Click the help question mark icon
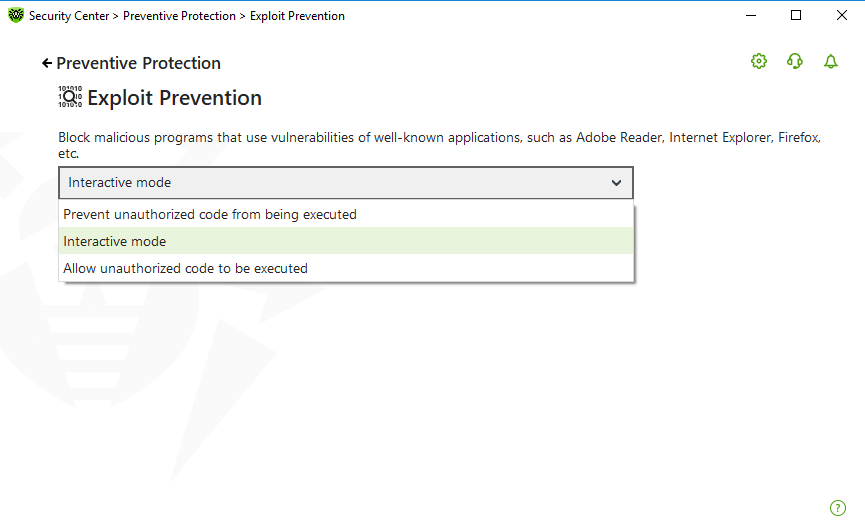 coord(837,508)
